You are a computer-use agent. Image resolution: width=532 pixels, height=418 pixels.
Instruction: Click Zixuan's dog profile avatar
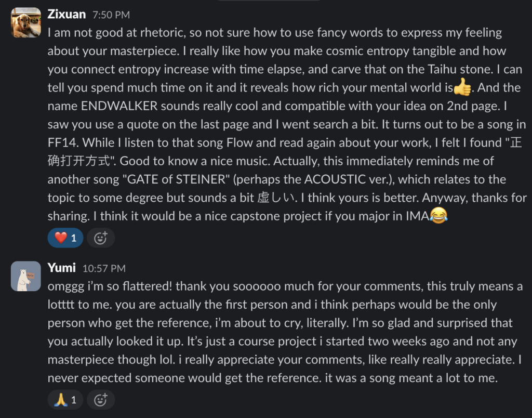point(26,22)
